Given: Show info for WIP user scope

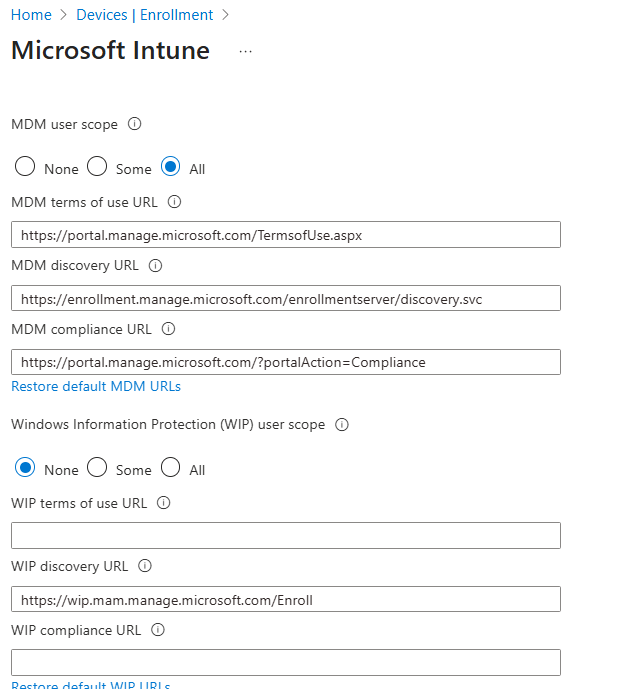Looking at the screenshot, I should (342, 424).
